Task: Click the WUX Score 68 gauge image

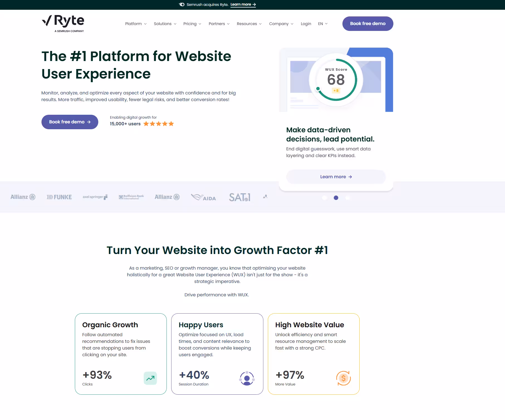Action: point(336,80)
